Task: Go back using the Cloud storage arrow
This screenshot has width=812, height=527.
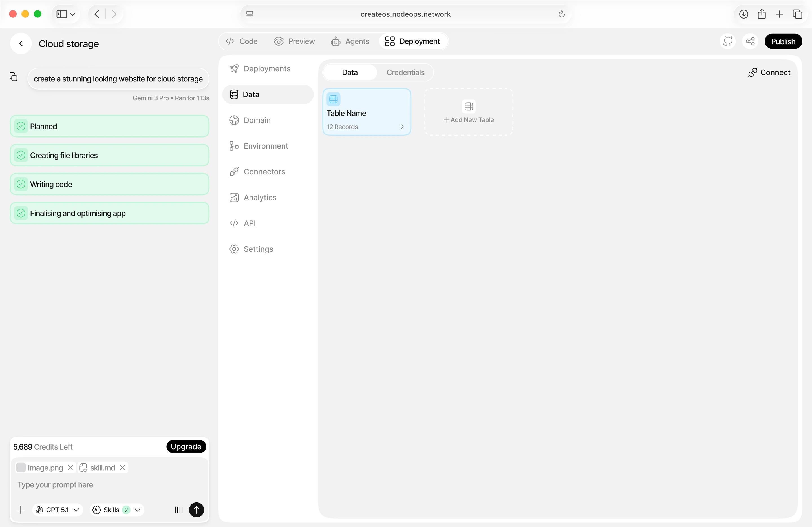Action: [21, 44]
